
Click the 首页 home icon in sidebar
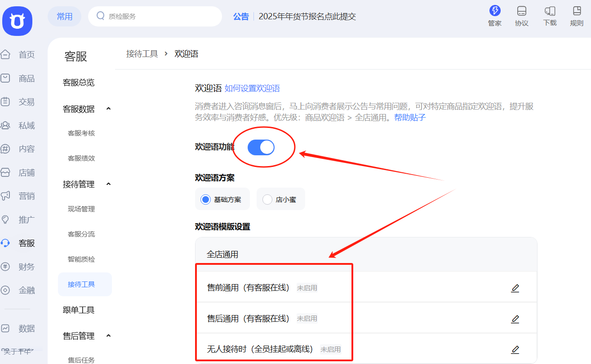click(x=5, y=55)
